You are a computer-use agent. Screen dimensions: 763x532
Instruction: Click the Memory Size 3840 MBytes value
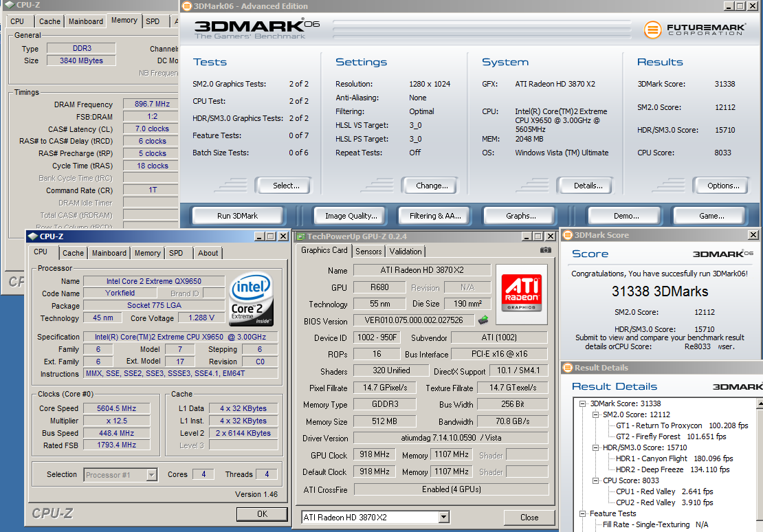(81, 60)
